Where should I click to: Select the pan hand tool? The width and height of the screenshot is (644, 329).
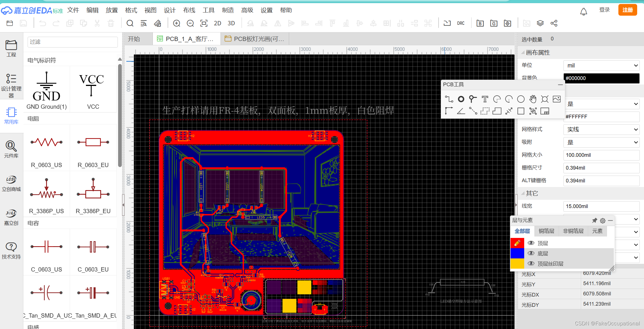point(533,99)
